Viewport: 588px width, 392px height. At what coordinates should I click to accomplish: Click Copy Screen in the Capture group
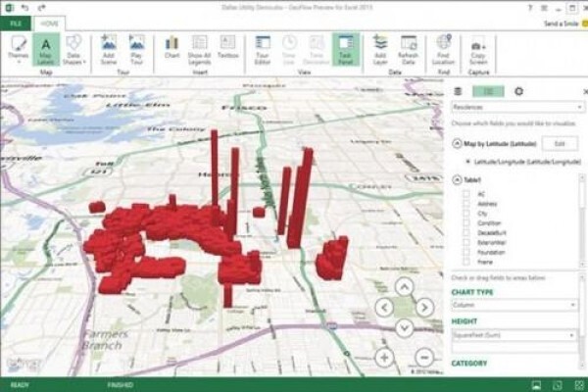478,53
